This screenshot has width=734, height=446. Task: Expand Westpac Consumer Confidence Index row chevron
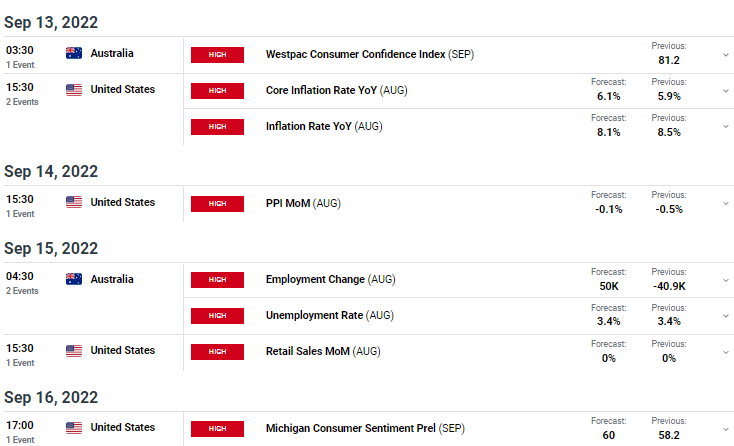726,55
